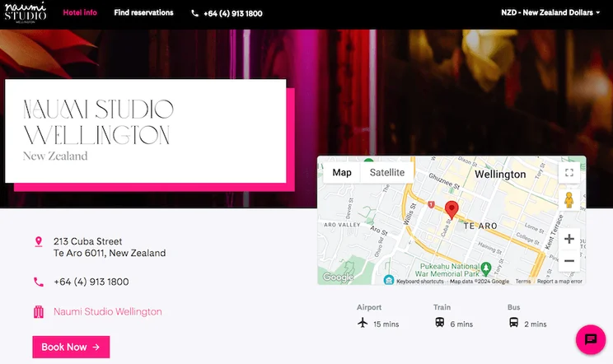Click the header phone number +64 (4) 913 1800

(x=233, y=13)
